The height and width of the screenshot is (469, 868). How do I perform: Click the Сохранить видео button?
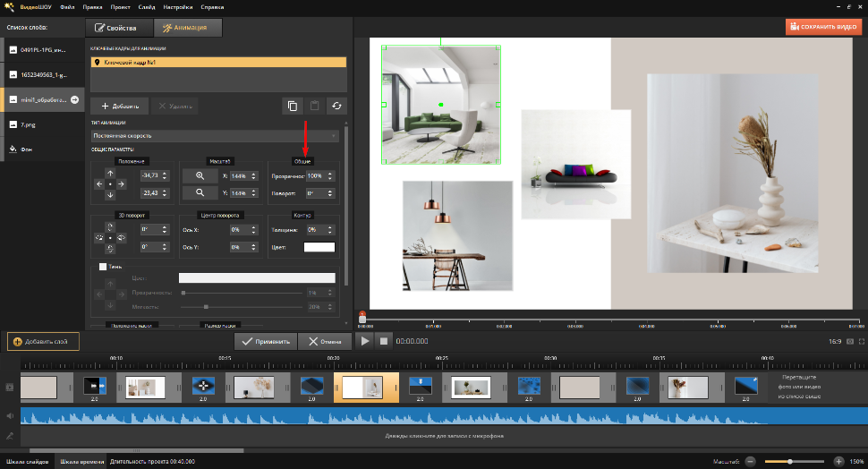click(x=824, y=27)
